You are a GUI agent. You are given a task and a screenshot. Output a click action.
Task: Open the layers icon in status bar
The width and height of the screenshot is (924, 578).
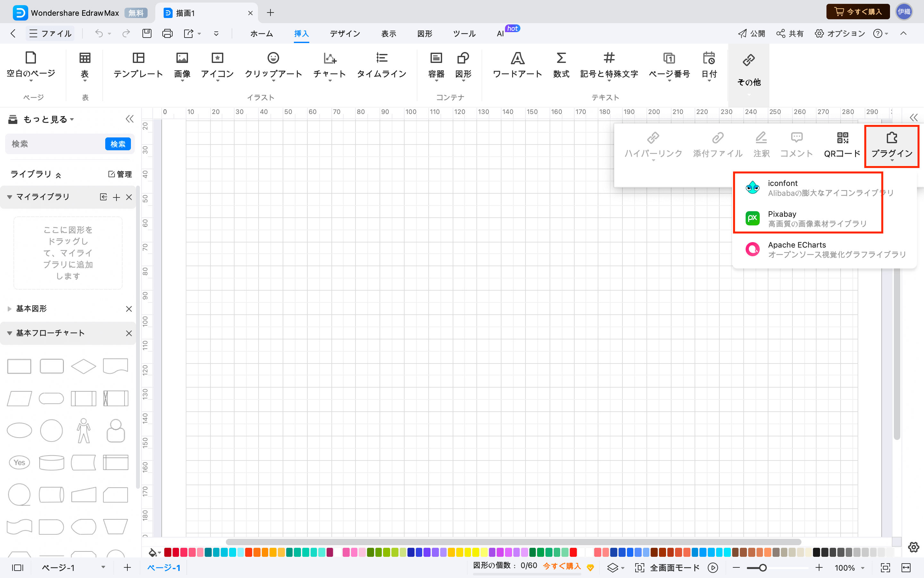coord(612,568)
